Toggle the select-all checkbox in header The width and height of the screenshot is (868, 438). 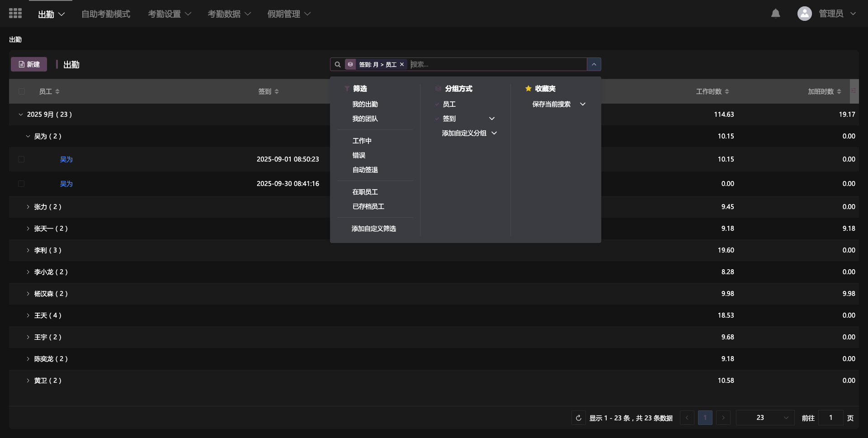point(21,92)
